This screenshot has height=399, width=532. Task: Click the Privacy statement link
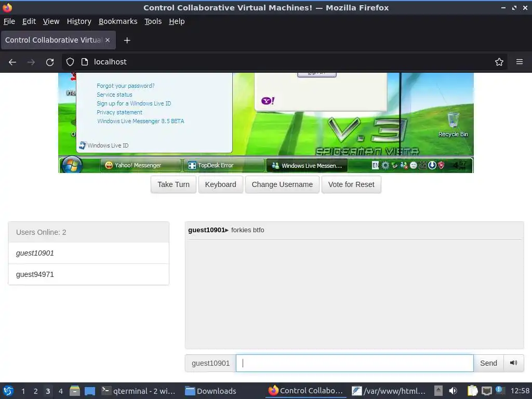point(119,112)
